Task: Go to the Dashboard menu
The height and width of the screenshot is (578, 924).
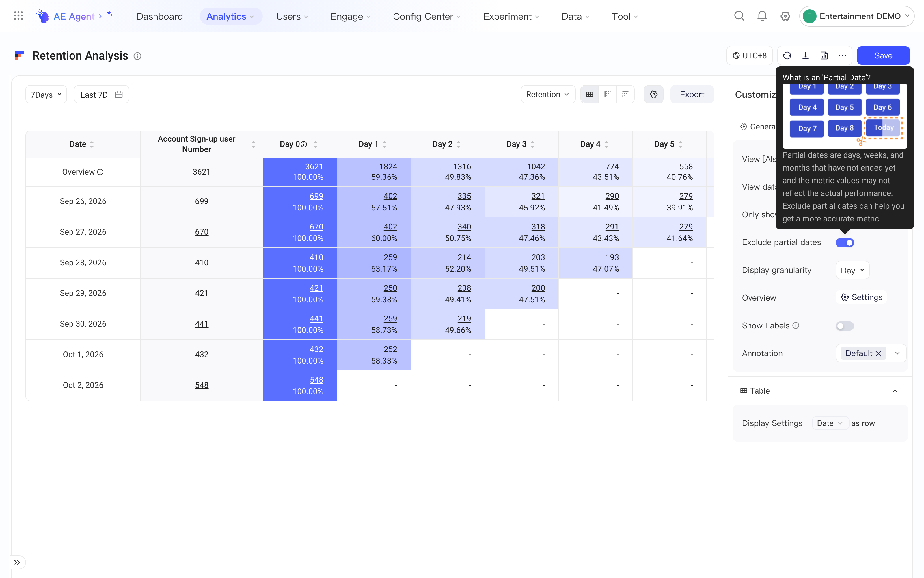Action: pos(160,16)
